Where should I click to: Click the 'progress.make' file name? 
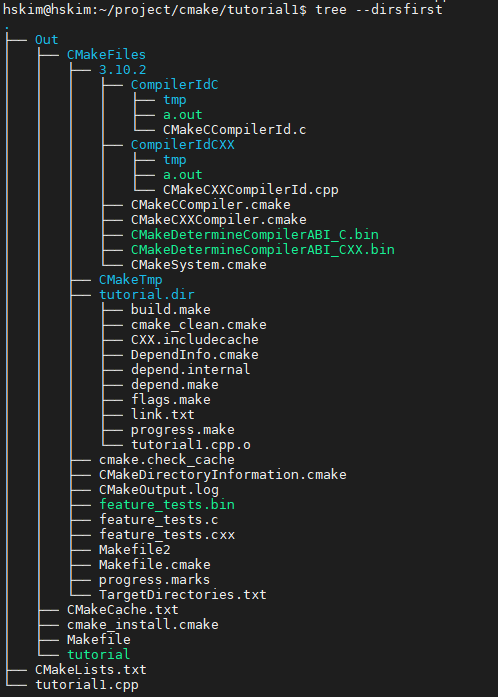point(183,429)
